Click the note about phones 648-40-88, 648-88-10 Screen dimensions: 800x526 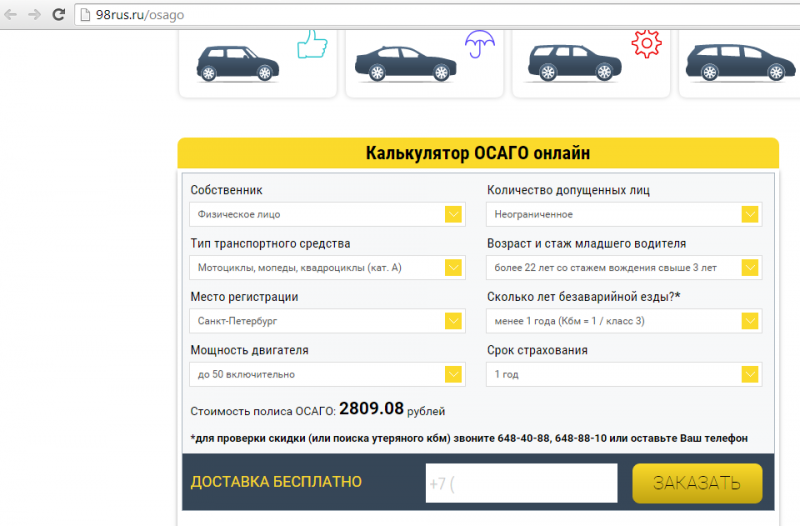(469, 438)
